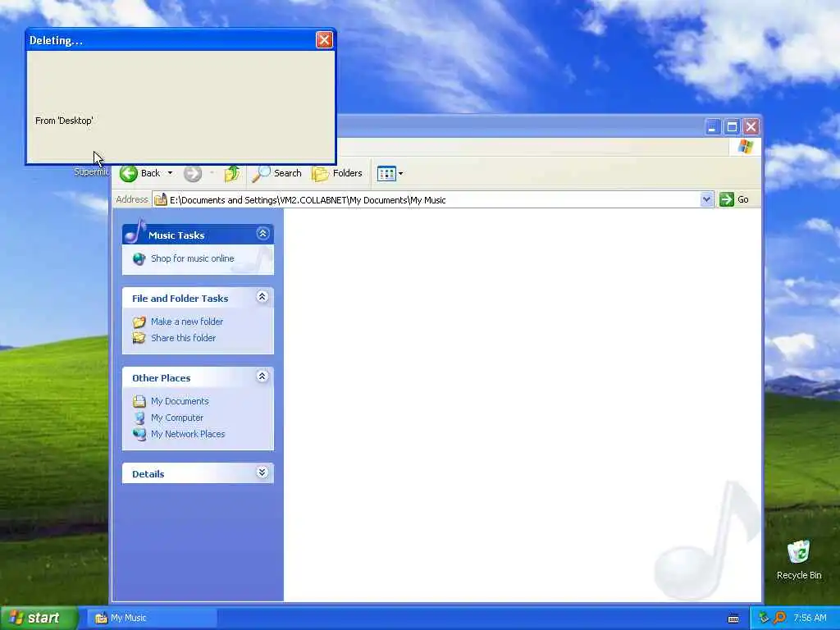Image resolution: width=840 pixels, height=630 pixels.
Task: Open the Back history dropdown arrow
Action: point(170,173)
